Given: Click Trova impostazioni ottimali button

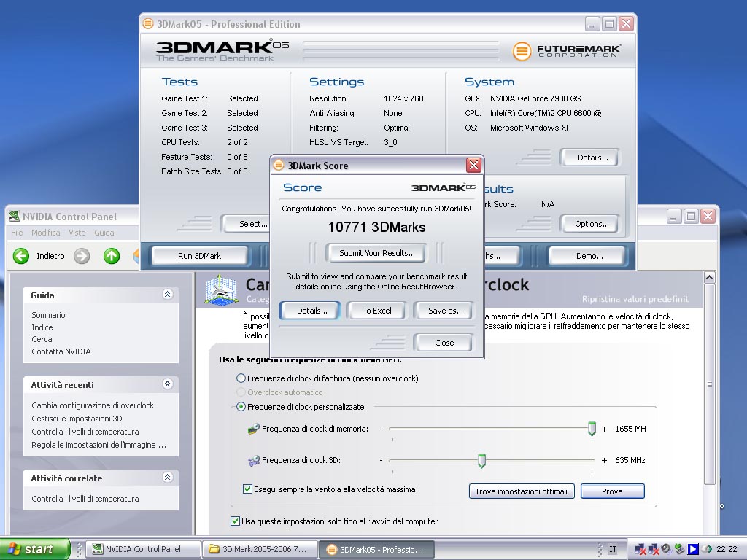Looking at the screenshot, I should pyautogui.click(x=521, y=491).
